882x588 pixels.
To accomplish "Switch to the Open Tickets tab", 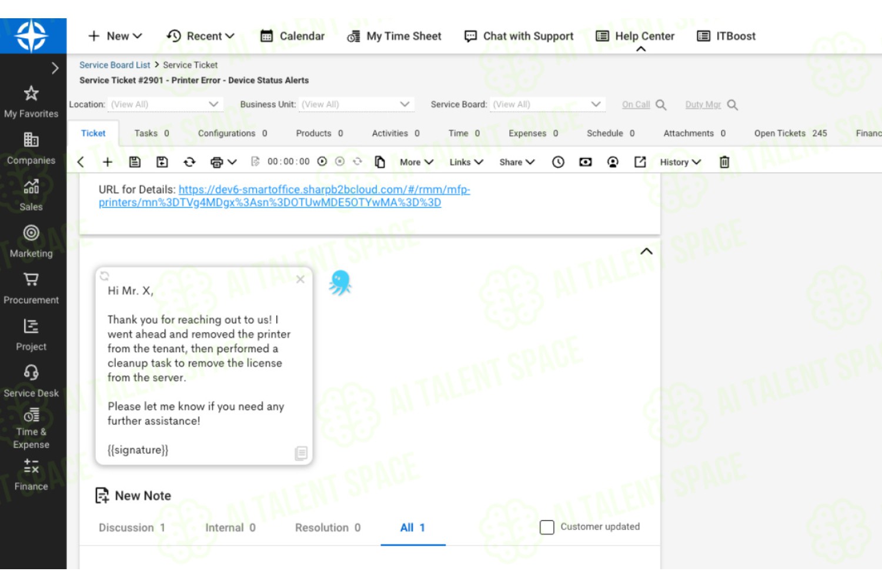I will pos(791,133).
